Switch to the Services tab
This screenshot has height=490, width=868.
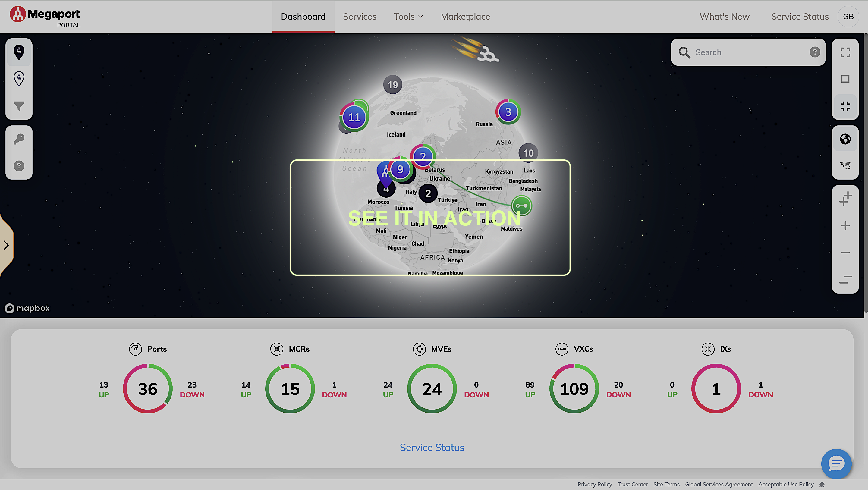tap(360, 17)
